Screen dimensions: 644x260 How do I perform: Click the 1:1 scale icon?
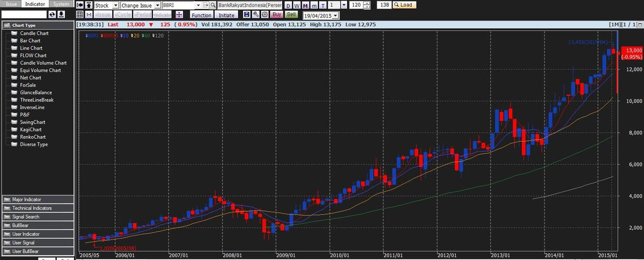coord(89,15)
